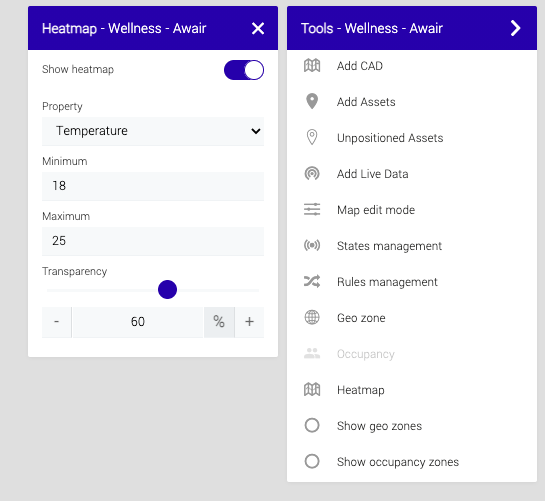Click the Add CAD map icon
545x501 pixels.
312,66
